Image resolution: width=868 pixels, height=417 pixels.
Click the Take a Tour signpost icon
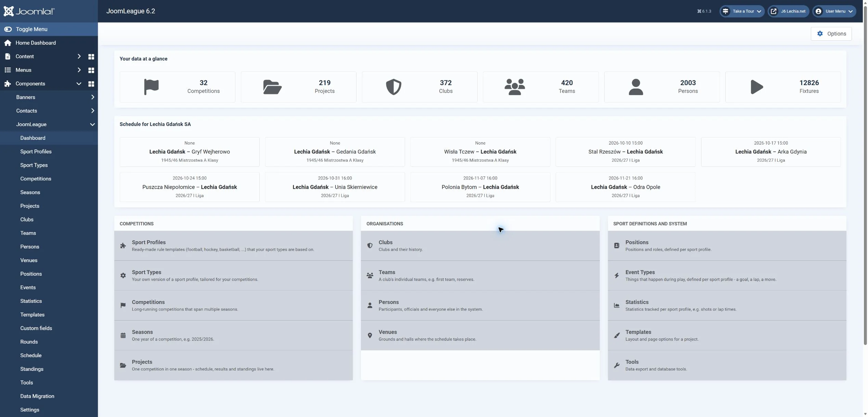point(725,11)
